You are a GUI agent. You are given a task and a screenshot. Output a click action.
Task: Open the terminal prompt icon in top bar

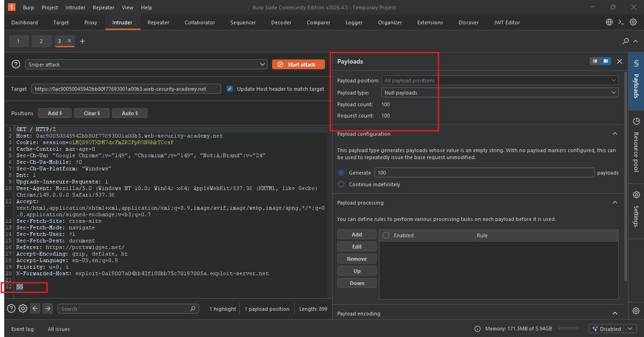tap(621, 22)
